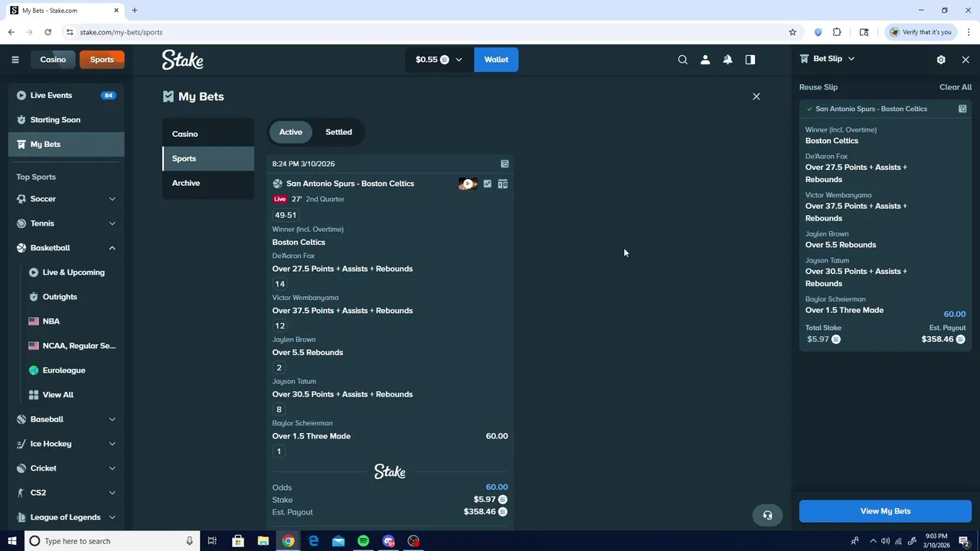Open the browser shield extension icon
This screenshot has height=551, width=980.
(818, 32)
